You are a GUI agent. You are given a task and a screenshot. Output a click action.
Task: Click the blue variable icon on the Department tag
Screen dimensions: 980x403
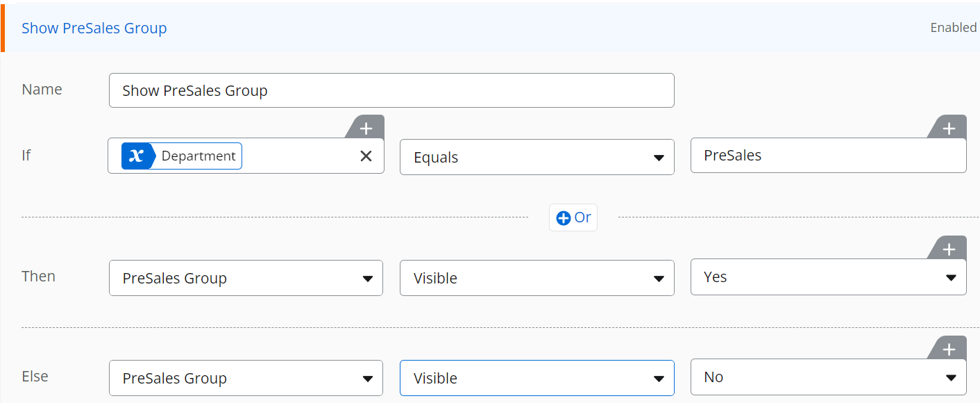[x=136, y=156]
